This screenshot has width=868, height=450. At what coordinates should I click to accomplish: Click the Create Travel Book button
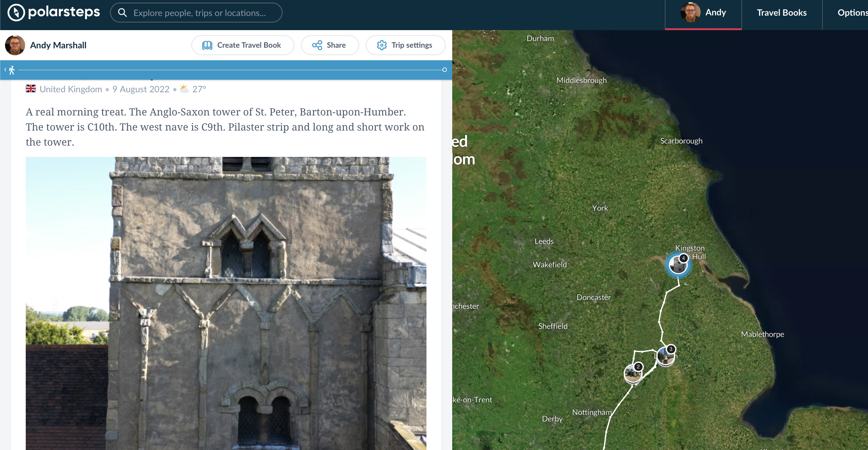coord(243,45)
